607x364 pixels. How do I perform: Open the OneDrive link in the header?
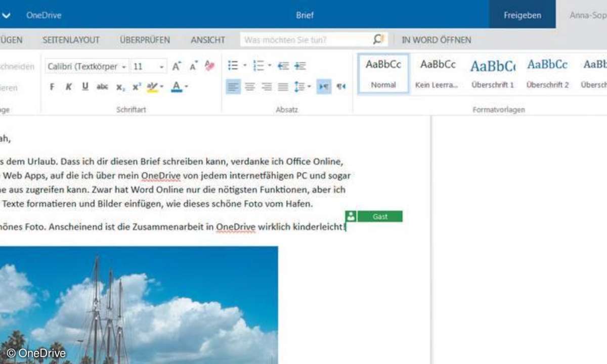point(44,15)
